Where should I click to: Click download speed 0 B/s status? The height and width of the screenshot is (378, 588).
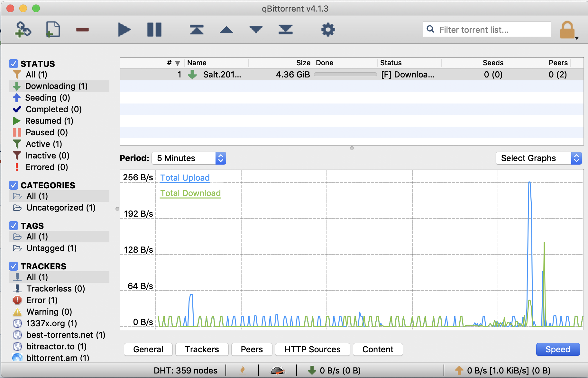tap(334, 371)
